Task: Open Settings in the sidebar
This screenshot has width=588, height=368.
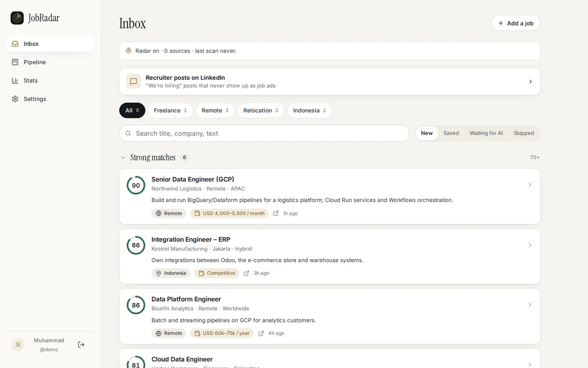Action: 50,99
